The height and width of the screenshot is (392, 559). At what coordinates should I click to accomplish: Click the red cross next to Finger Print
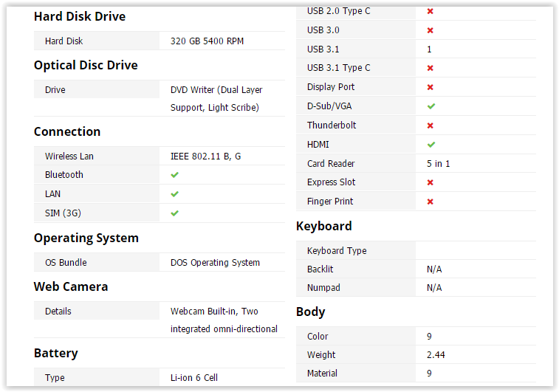431,202
